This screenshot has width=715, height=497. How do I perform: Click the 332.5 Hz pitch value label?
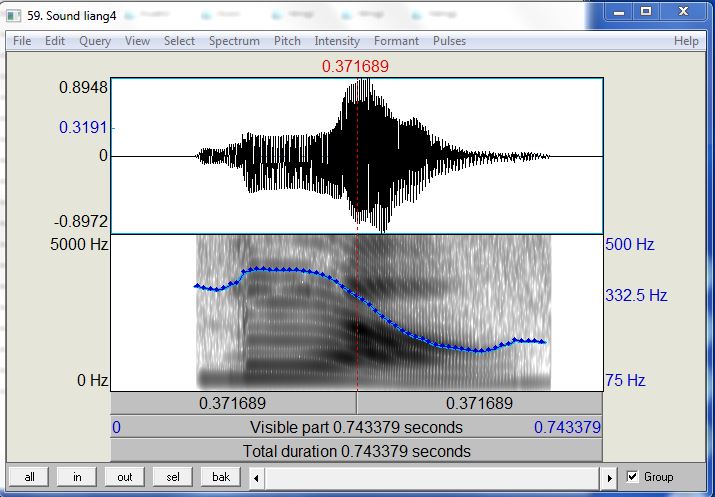coord(636,295)
